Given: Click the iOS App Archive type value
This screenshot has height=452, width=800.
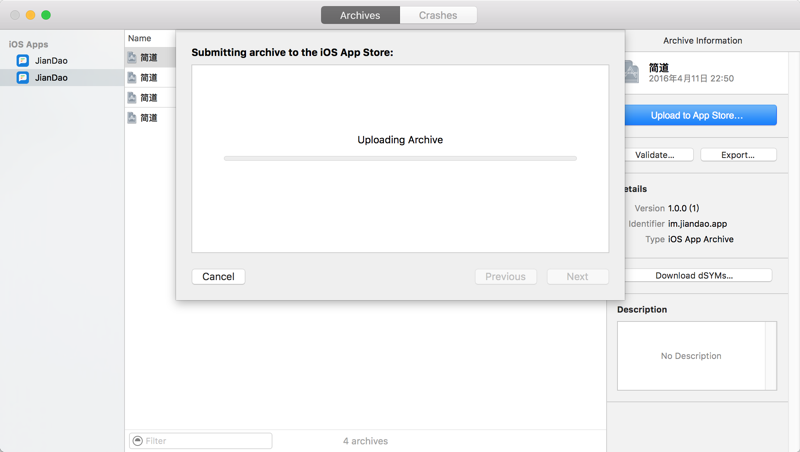Looking at the screenshot, I should [701, 239].
